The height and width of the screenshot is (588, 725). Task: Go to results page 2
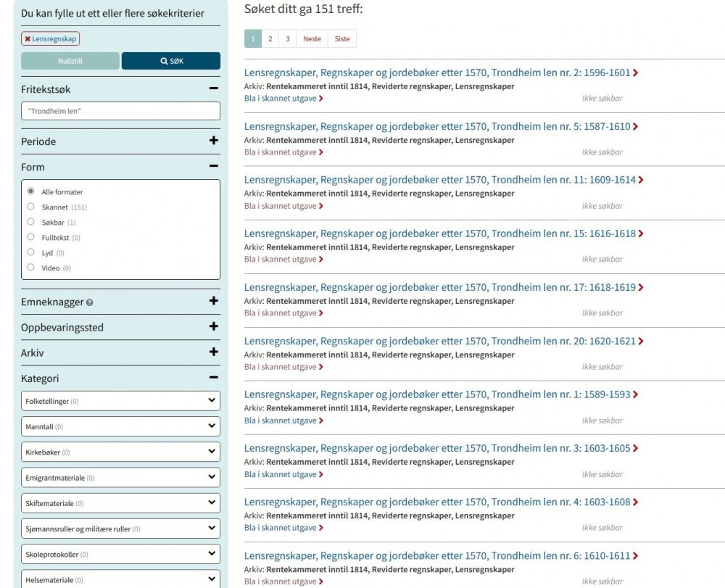pyautogui.click(x=270, y=39)
